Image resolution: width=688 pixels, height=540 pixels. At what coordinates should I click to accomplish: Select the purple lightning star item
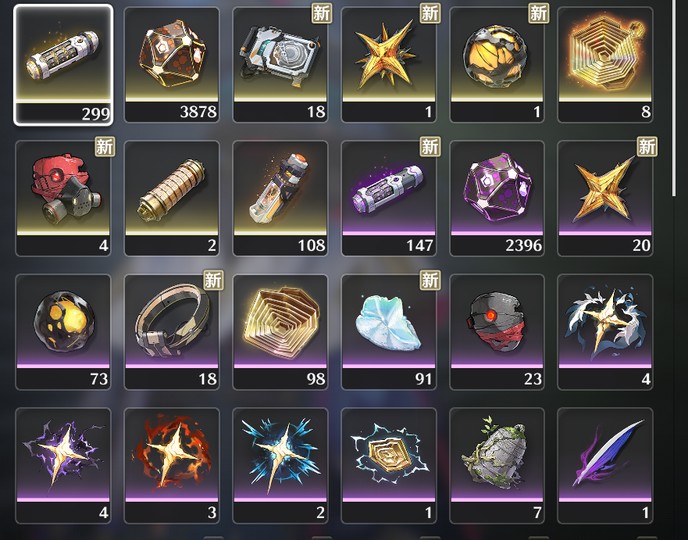click(63, 466)
